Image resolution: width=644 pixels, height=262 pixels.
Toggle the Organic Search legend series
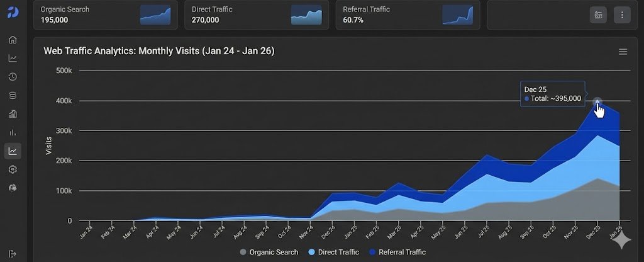point(269,252)
